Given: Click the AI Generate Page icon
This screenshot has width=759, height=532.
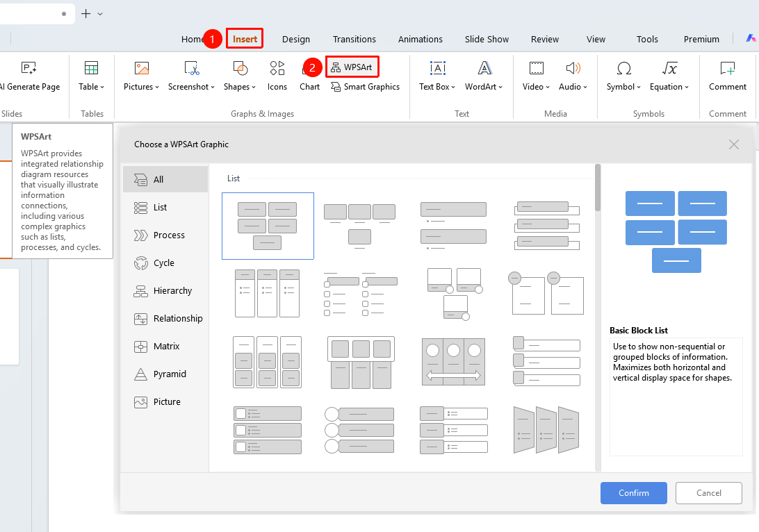Looking at the screenshot, I should (x=28, y=68).
